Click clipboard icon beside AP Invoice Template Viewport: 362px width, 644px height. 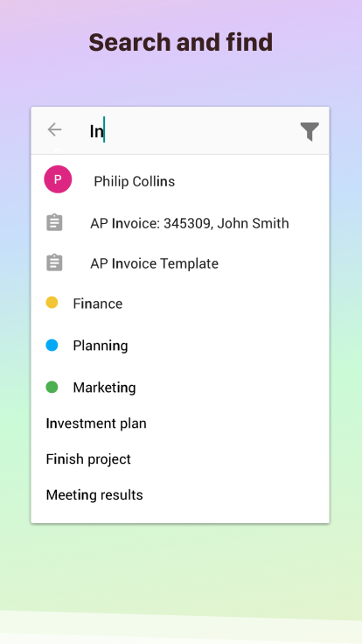coord(54,262)
